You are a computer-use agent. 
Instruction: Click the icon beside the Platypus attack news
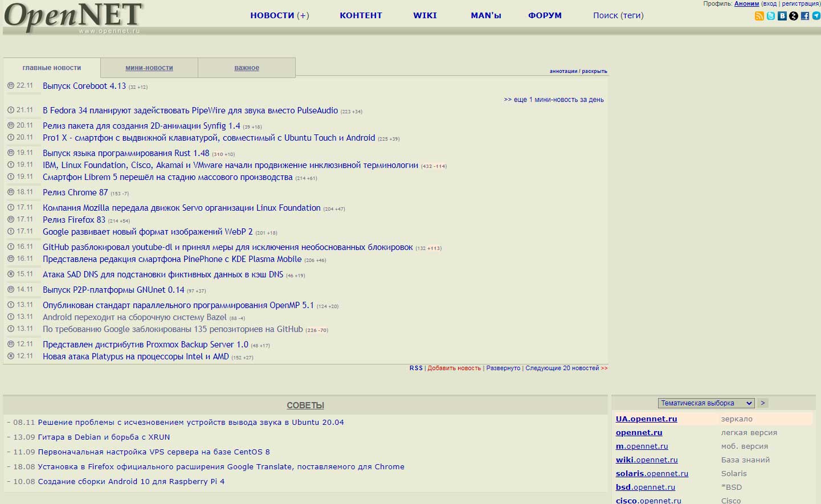tap(11, 356)
